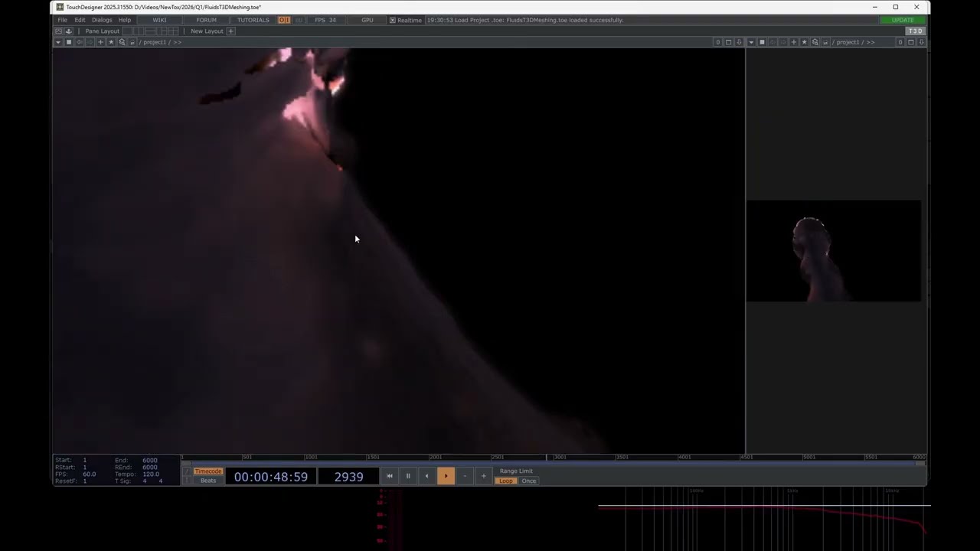Click the orange play forward button
The width and height of the screenshot is (980, 551).
pyautogui.click(x=446, y=476)
